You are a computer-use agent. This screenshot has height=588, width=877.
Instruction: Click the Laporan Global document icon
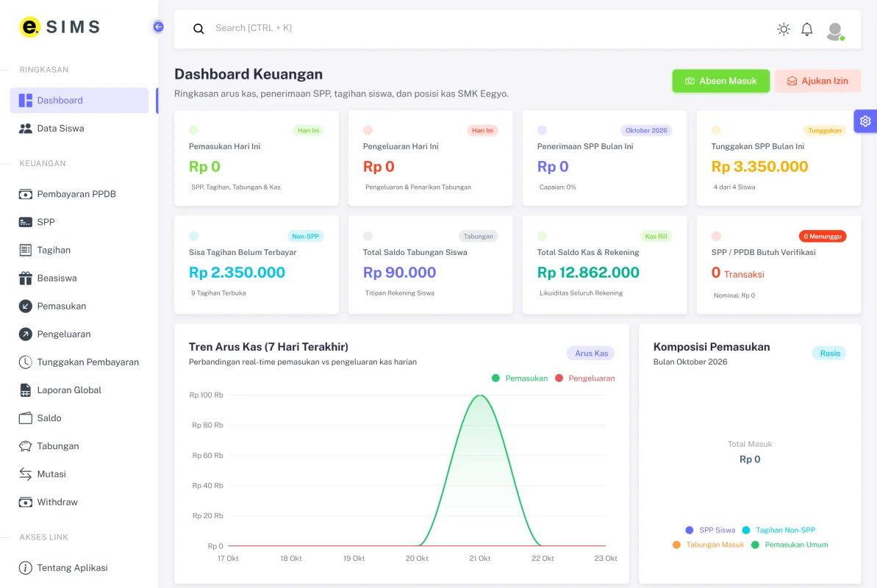[26, 390]
